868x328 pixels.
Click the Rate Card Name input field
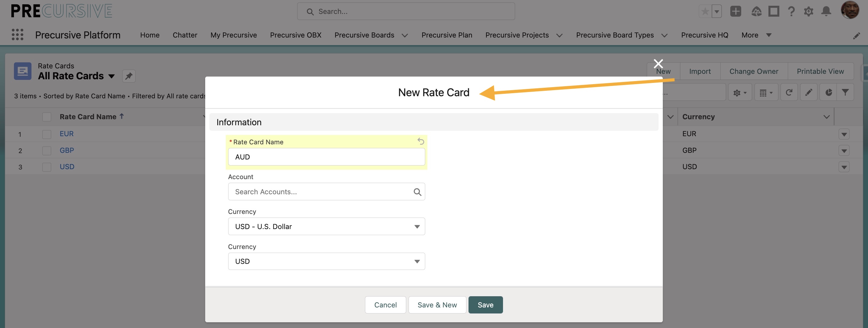(326, 157)
